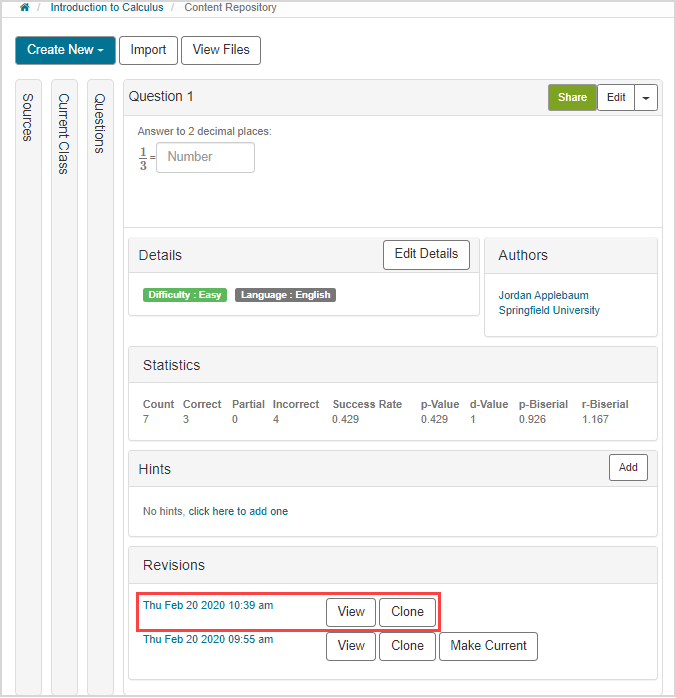The height and width of the screenshot is (698, 676).
Task: Click the Add button in Hints
Action: (628, 467)
